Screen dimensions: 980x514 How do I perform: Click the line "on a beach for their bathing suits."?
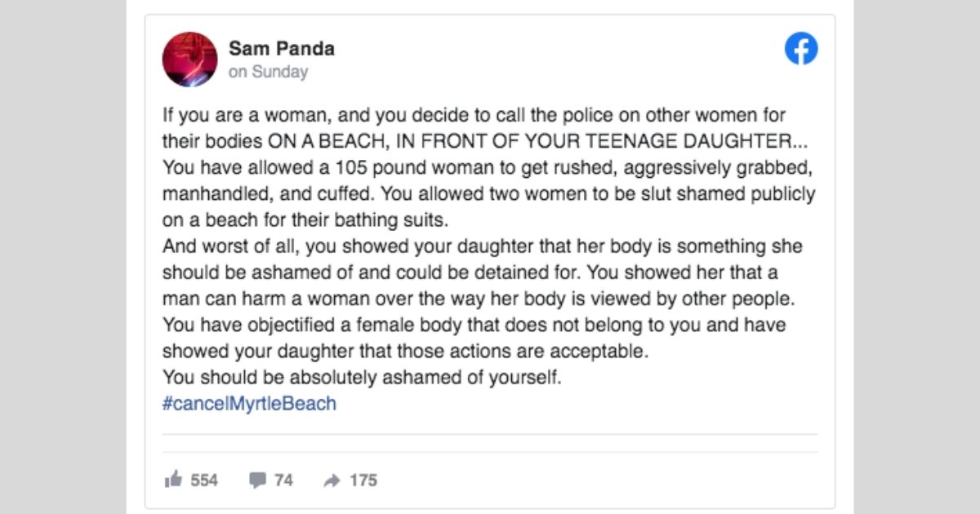coord(306,220)
